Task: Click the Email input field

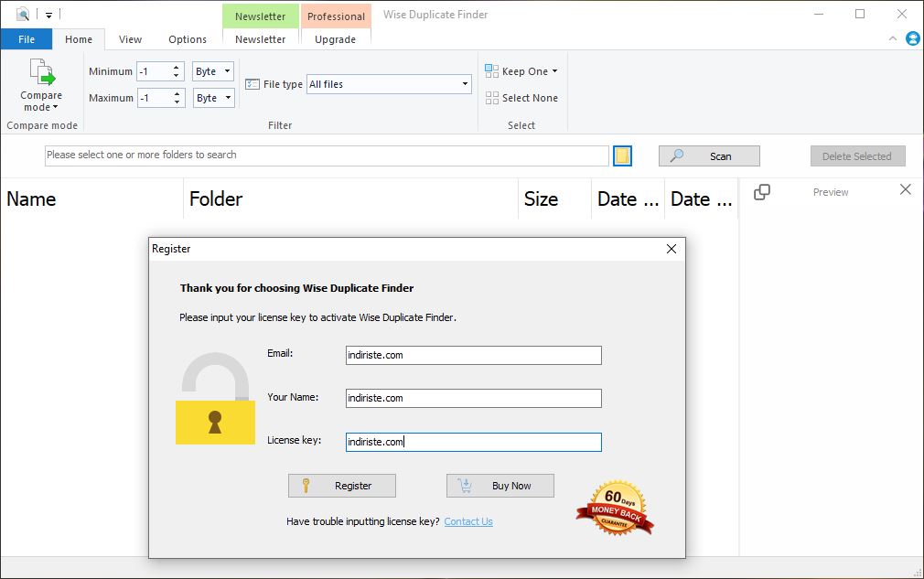Action: tap(474, 355)
